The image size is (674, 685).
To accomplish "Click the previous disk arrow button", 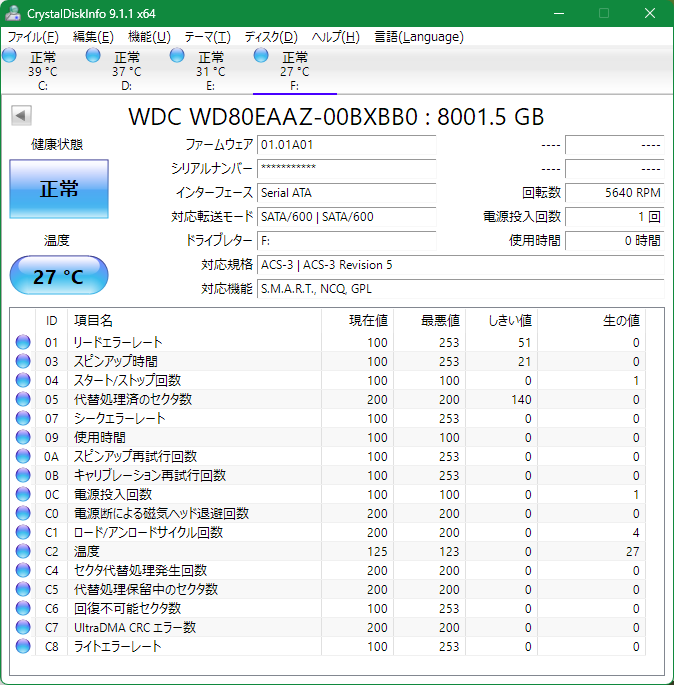I will click(x=21, y=116).
